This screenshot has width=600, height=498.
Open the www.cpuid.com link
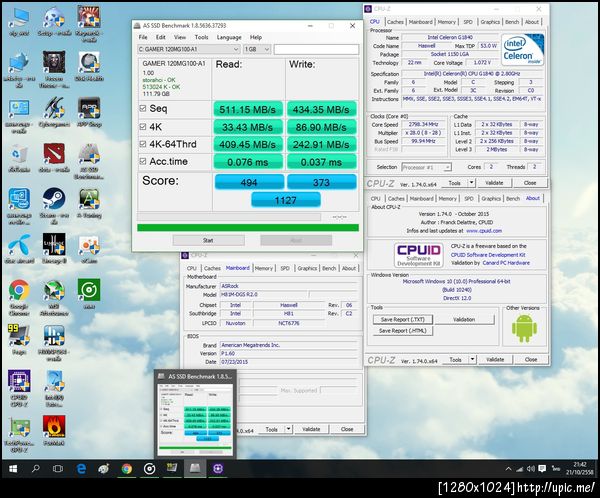click(x=484, y=231)
